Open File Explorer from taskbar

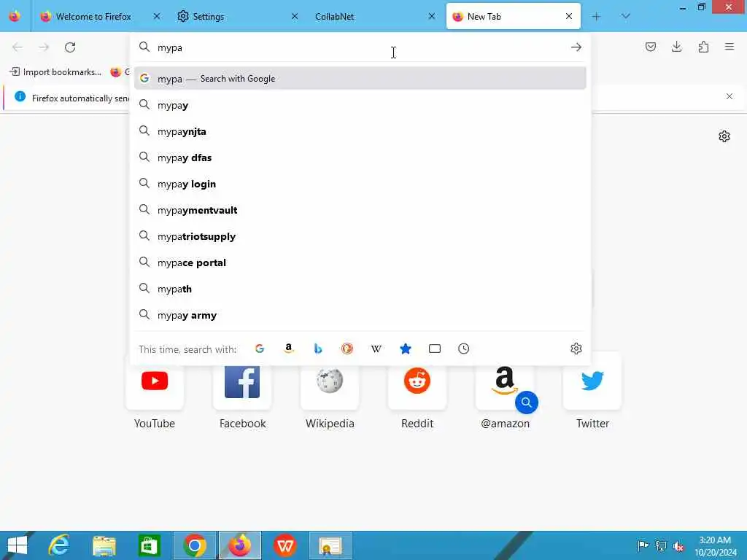pos(104,545)
